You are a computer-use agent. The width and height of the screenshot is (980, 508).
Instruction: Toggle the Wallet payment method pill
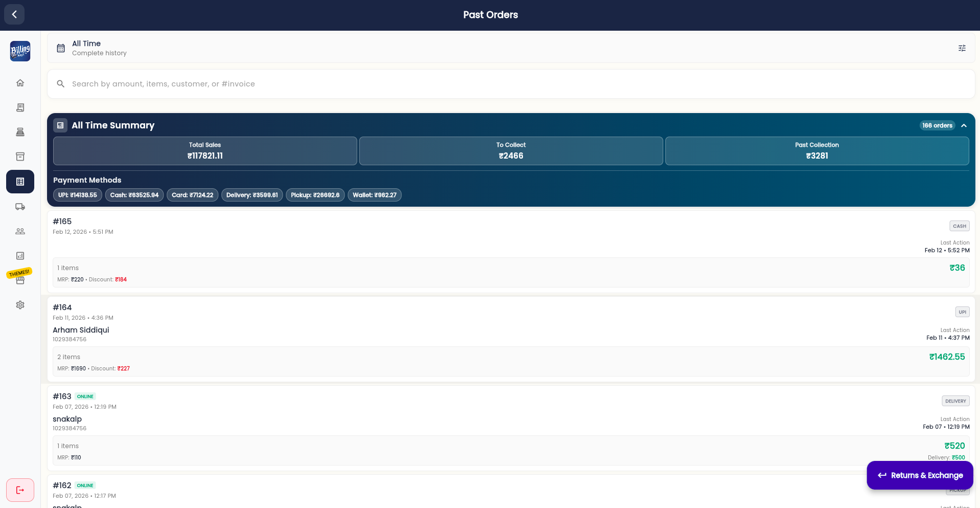375,195
